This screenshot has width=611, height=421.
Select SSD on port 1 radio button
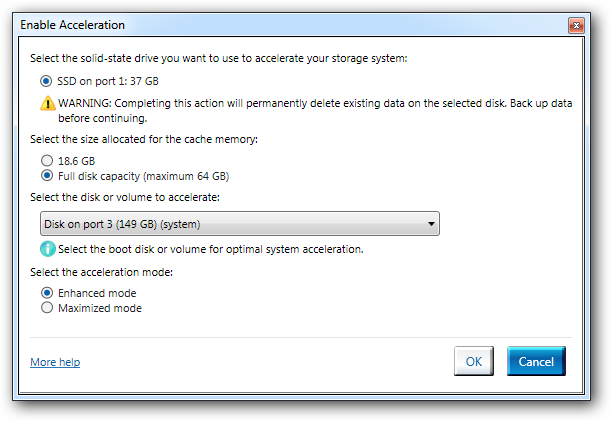point(46,81)
